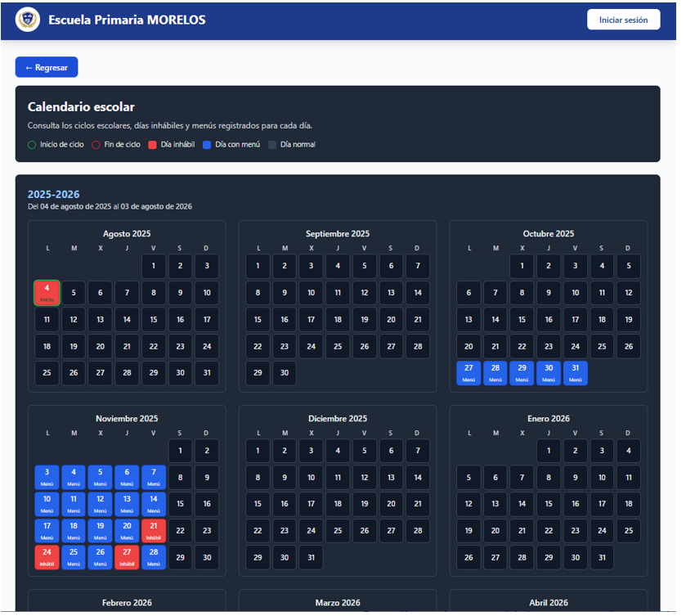Click the Escuela Primaria MORELOS title
This screenshot has height=616, width=686.
127,20
